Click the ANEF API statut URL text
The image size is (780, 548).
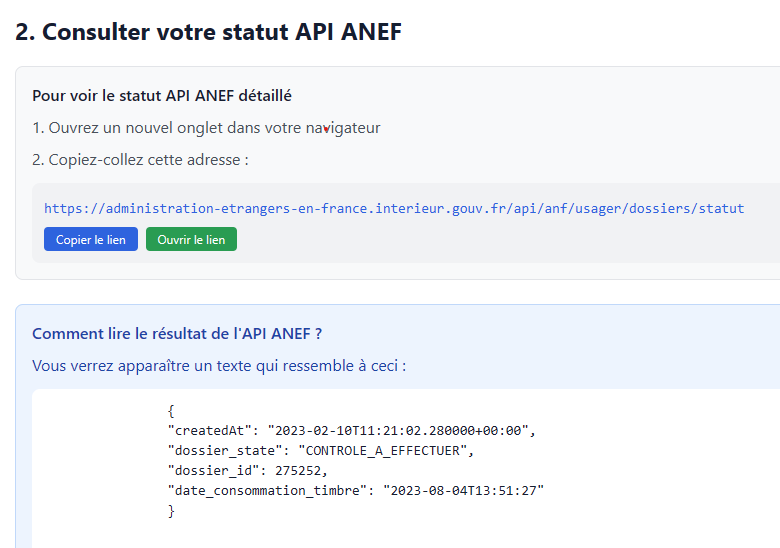pos(394,209)
